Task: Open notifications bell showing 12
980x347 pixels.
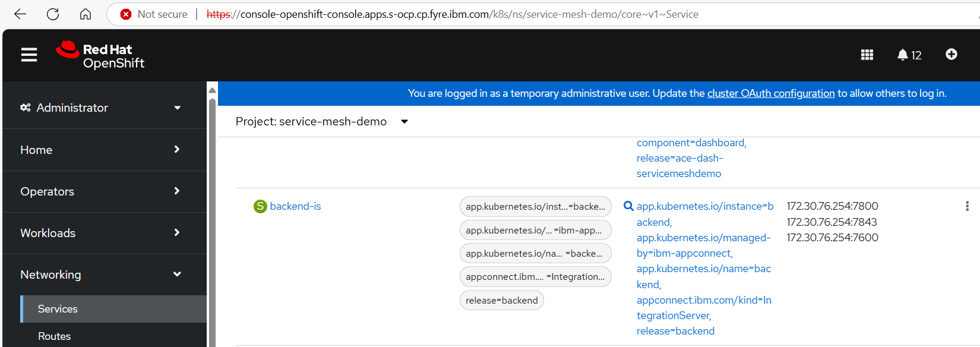Action: click(909, 55)
